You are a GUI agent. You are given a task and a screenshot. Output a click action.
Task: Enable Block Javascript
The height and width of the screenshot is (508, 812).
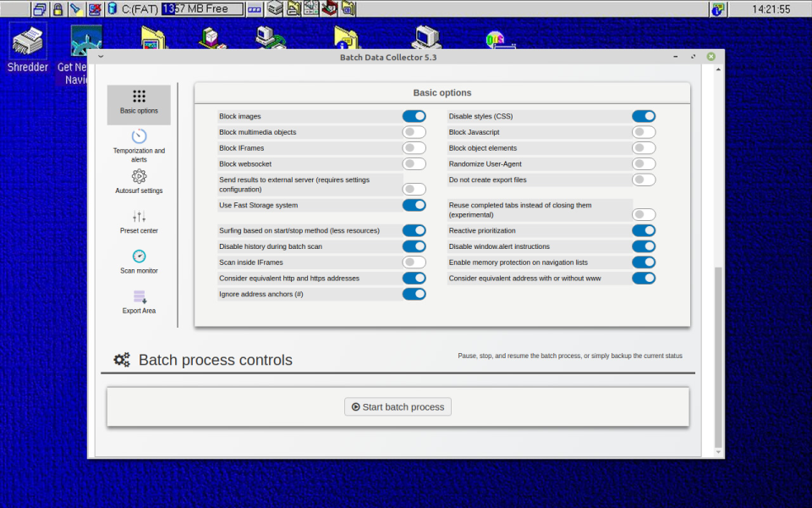[644, 132]
